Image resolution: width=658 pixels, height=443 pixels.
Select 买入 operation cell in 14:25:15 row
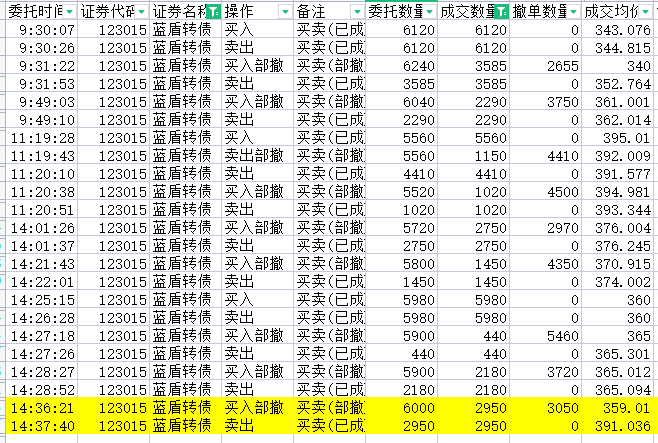pos(257,300)
